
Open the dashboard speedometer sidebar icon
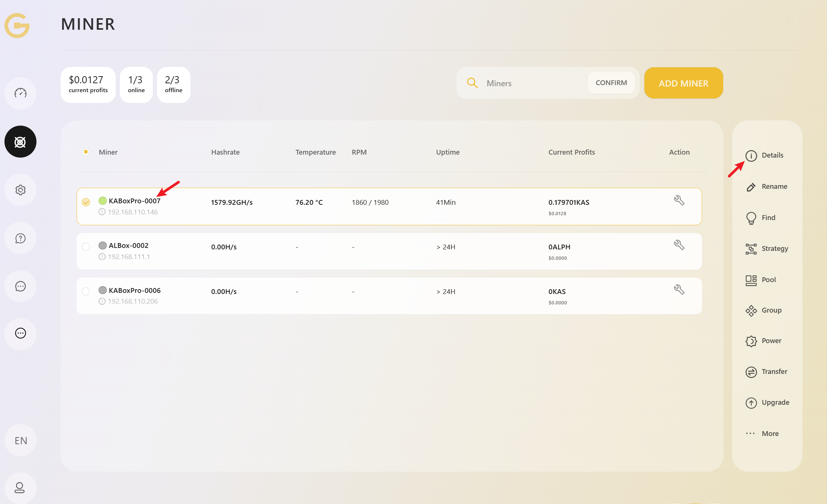point(20,93)
